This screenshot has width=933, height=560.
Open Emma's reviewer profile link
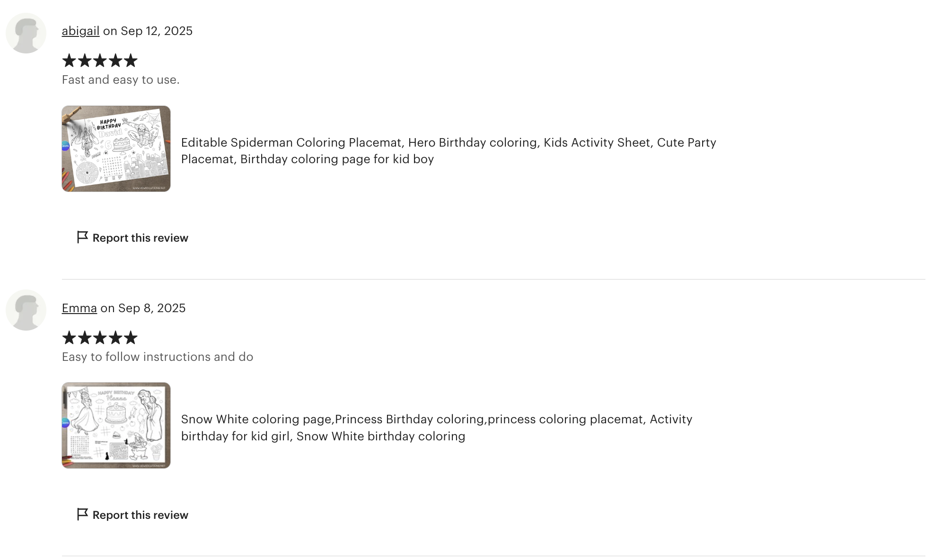pos(79,308)
